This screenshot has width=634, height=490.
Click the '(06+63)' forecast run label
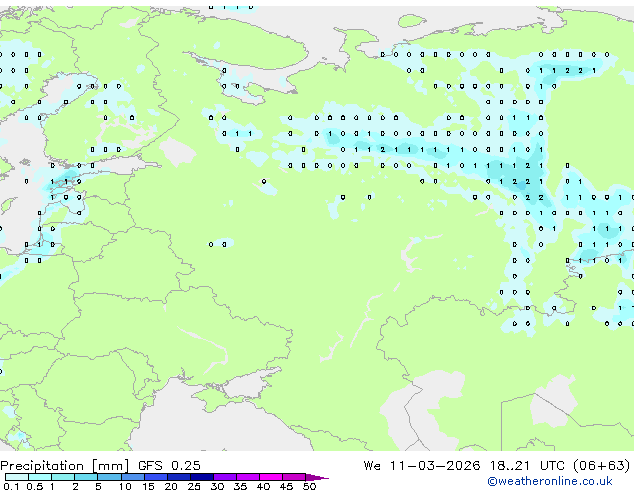click(602, 466)
